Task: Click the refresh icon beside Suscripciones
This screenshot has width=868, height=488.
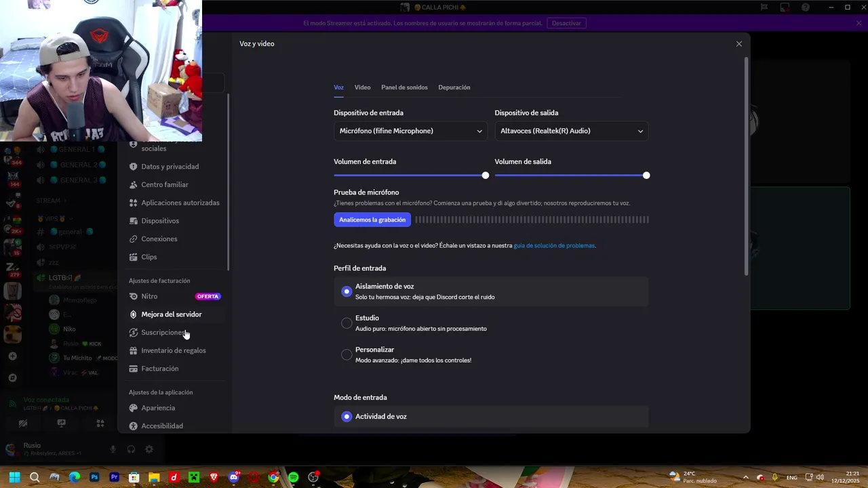Action: tap(134, 333)
